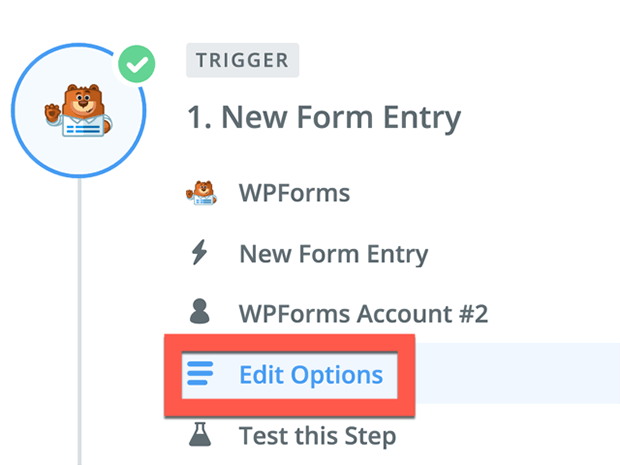Click the green checkmark status badge
This screenshot has height=465, width=620.
pos(136,64)
